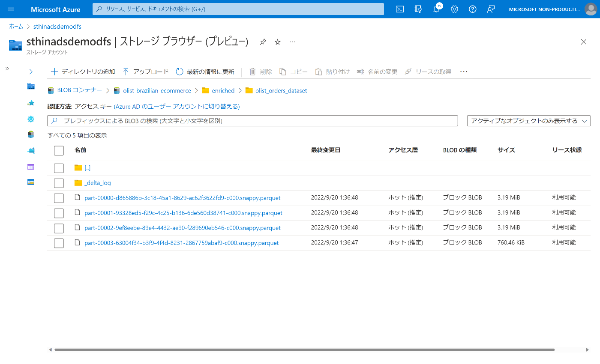The height and width of the screenshot is (364, 600).
Task: Focus the global Azure search box
Action: pos(238,9)
